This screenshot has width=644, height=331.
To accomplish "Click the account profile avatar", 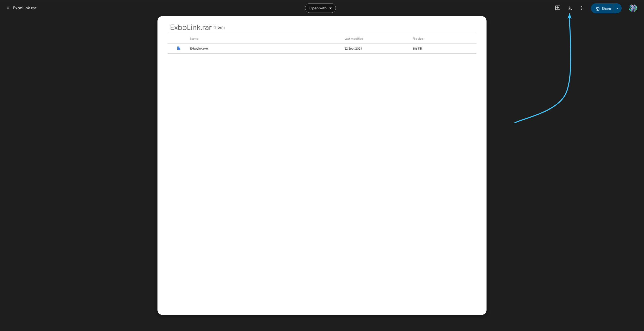I will tap(633, 8).
